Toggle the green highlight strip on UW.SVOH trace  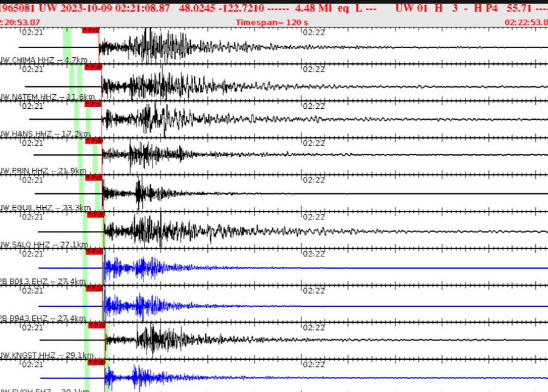tap(87, 377)
